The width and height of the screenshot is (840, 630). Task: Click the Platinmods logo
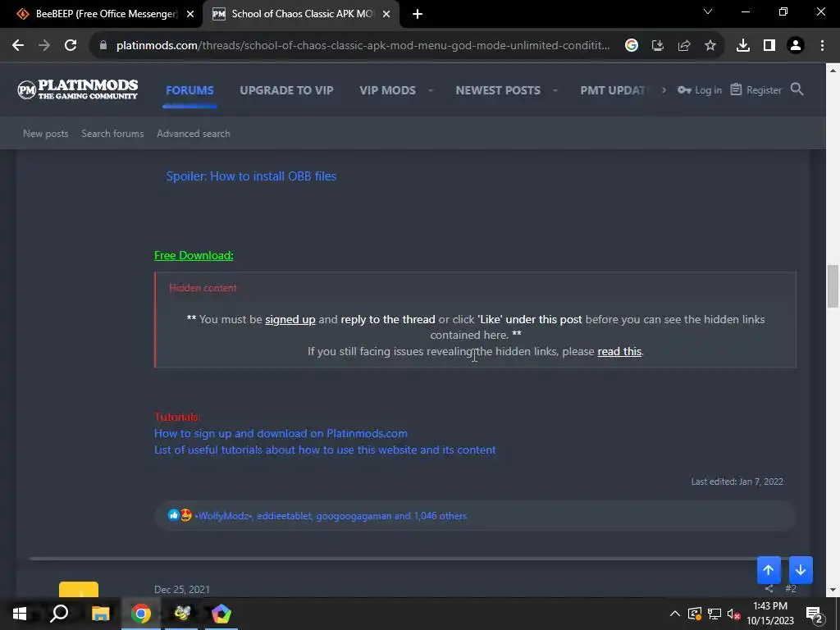[78, 89]
